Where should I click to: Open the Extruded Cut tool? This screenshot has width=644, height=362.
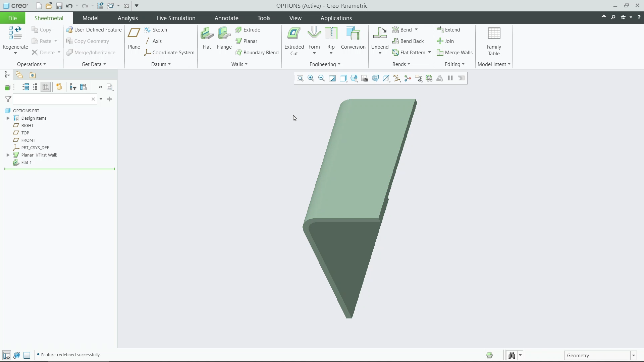294,40
